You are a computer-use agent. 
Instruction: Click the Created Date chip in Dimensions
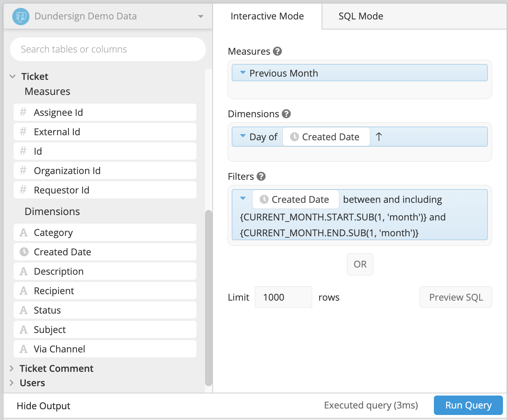click(326, 137)
